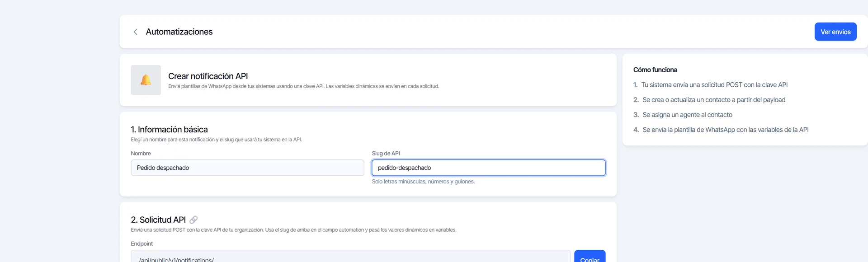Click the 2. Solicitud API heading

tap(158, 220)
